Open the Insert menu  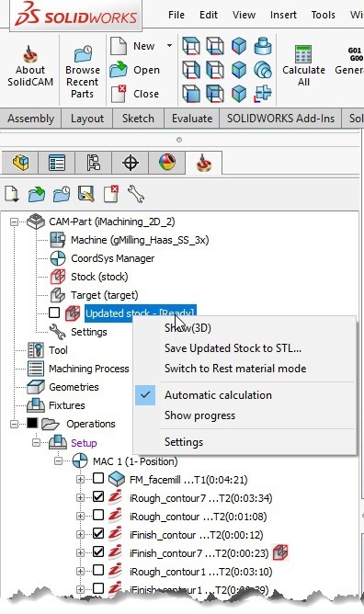[x=283, y=15]
